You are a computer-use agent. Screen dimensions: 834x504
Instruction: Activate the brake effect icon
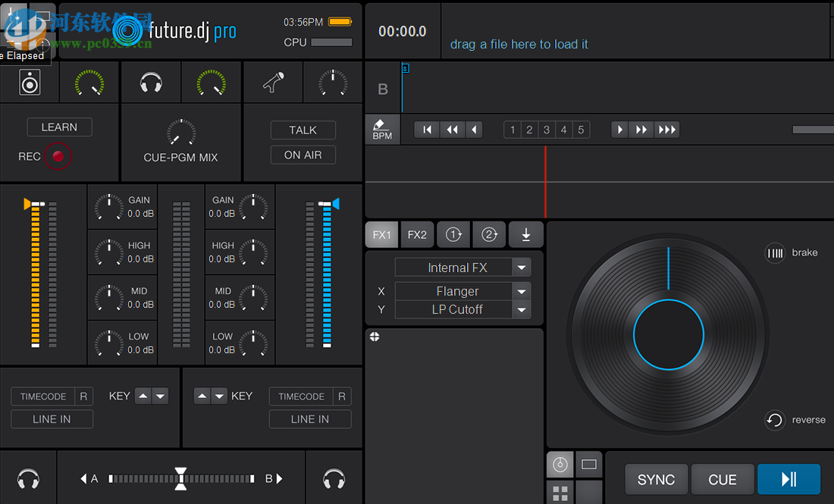775,252
